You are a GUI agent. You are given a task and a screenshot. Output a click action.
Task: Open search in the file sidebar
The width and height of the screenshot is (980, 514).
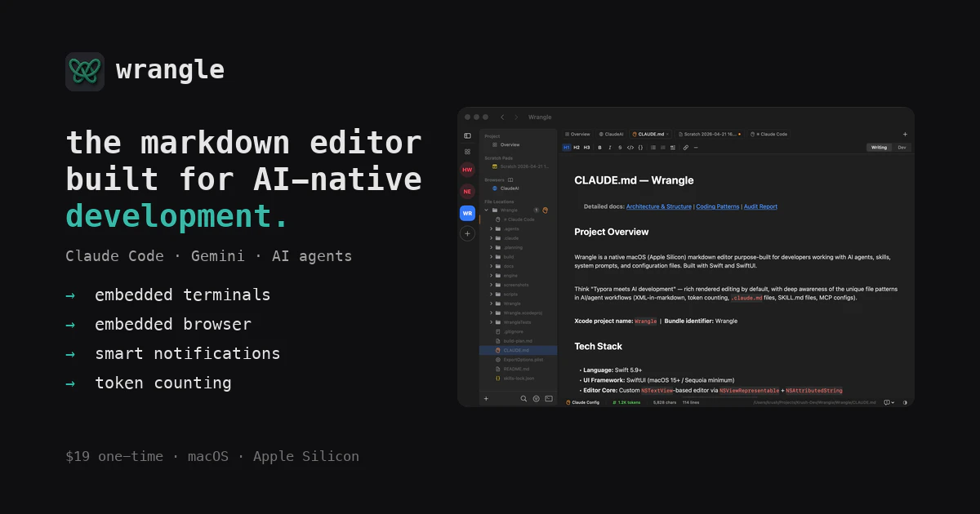coord(523,399)
